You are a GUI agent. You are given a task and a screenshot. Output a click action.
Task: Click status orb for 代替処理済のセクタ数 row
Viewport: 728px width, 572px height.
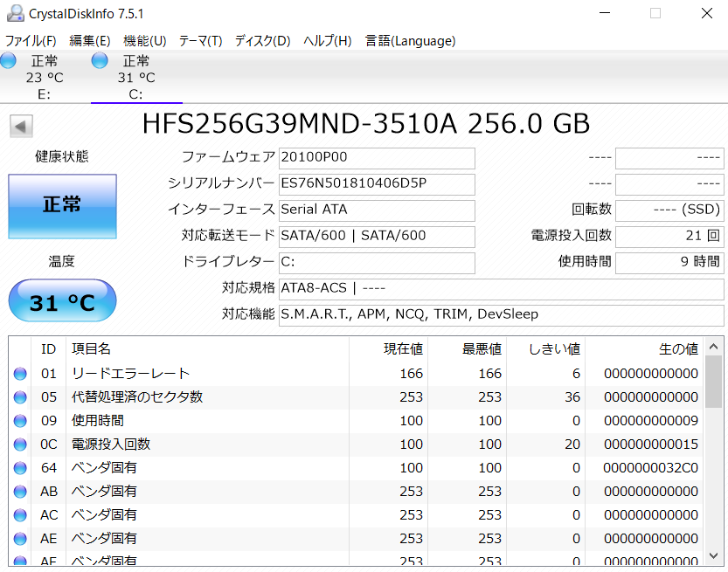click(x=20, y=397)
